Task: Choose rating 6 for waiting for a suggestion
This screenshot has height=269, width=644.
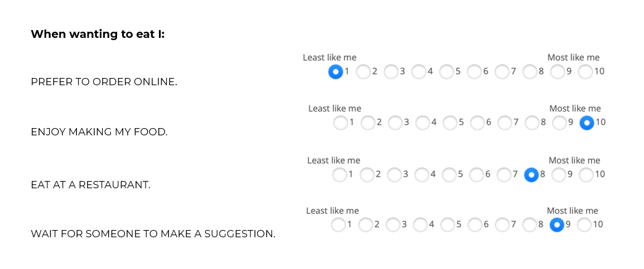Action: coord(474,225)
